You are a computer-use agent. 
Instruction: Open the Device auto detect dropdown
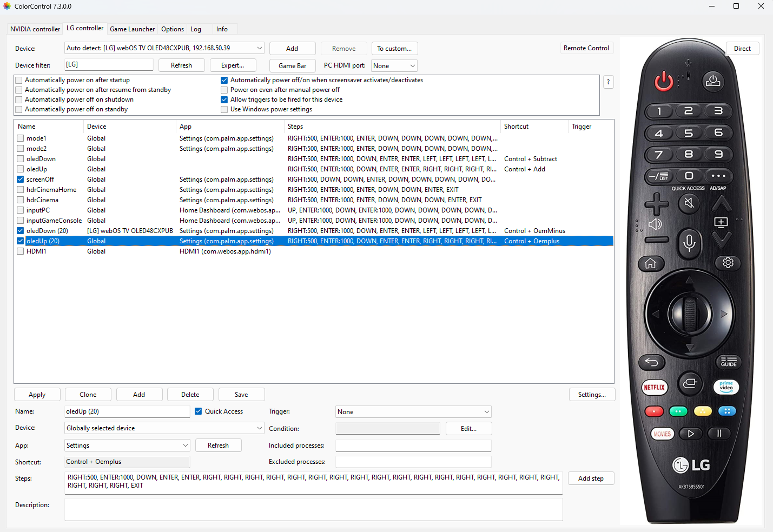point(259,48)
